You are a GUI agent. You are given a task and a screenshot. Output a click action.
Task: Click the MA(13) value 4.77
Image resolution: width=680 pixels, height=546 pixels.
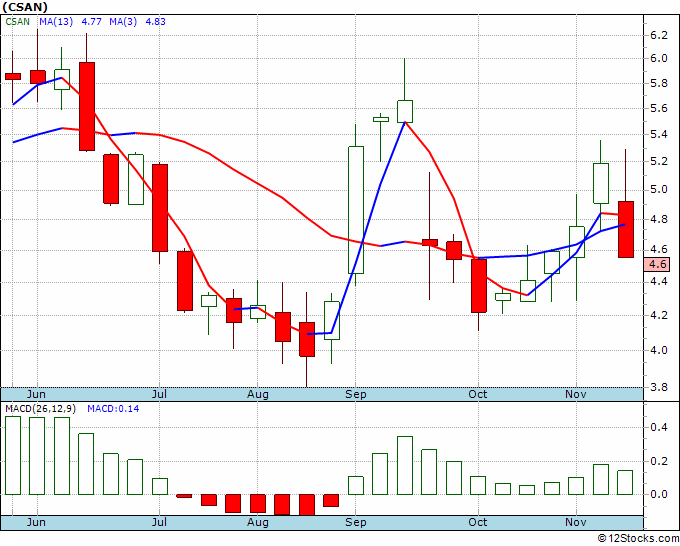point(92,22)
